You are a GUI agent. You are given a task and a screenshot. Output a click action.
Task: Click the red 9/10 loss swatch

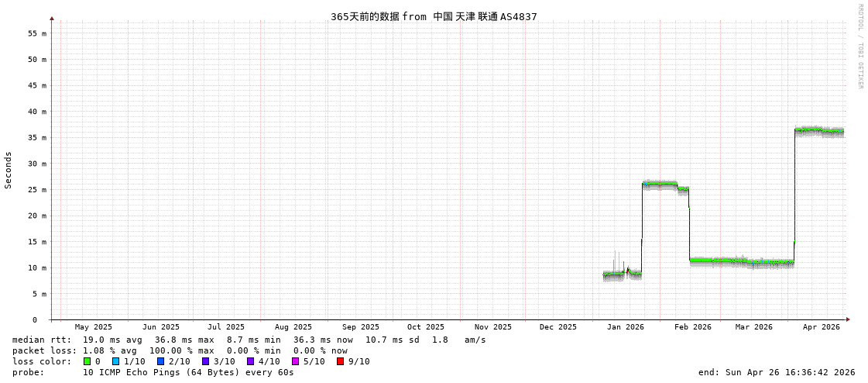(x=340, y=361)
